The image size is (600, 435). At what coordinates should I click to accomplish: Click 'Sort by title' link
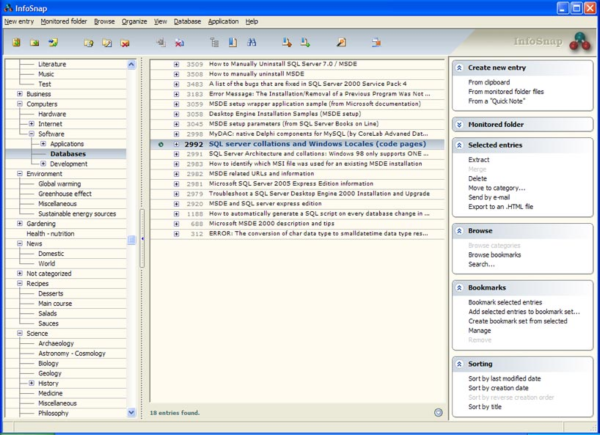click(487, 408)
